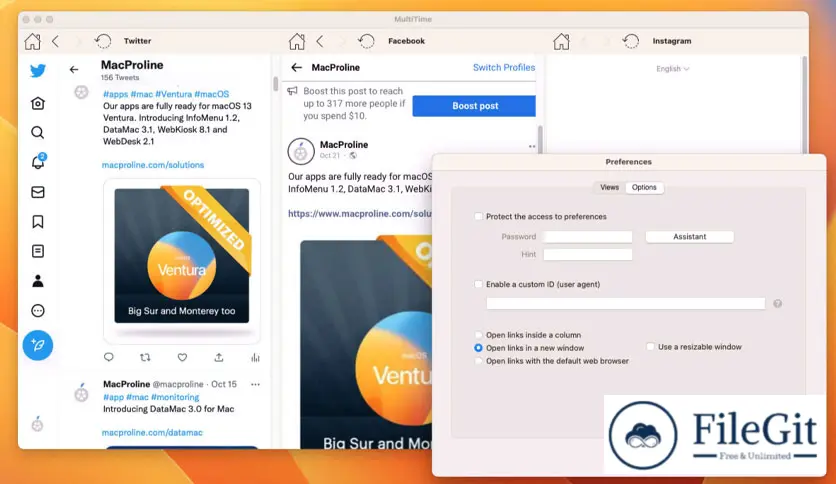Like the Ventura tweet
This screenshot has height=484, width=836.
click(x=182, y=357)
